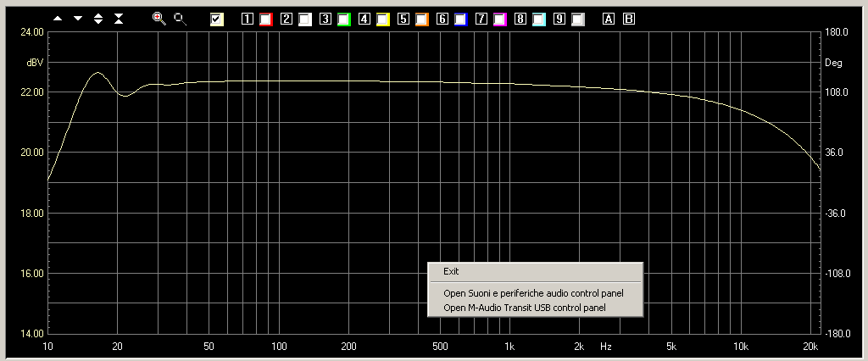Click the zoom out magnifier icon
The height and width of the screenshot is (361, 868).
pyautogui.click(x=180, y=18)
